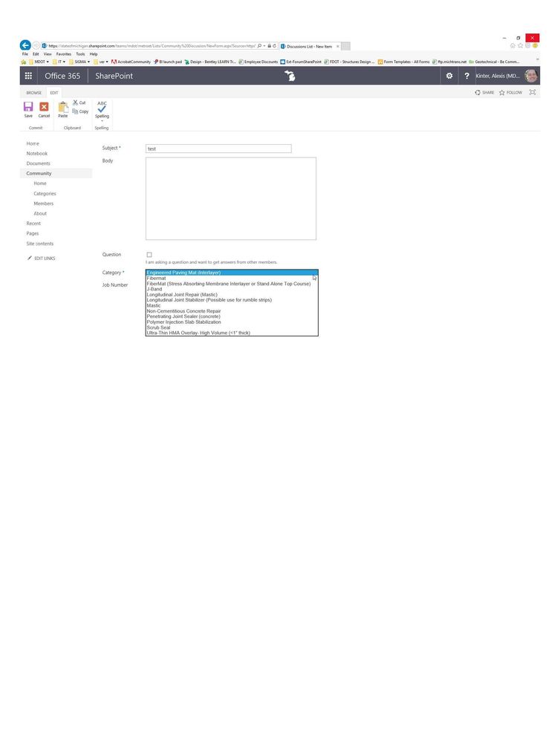
Task: Click the browser address bar
Action: click(152, 46)
